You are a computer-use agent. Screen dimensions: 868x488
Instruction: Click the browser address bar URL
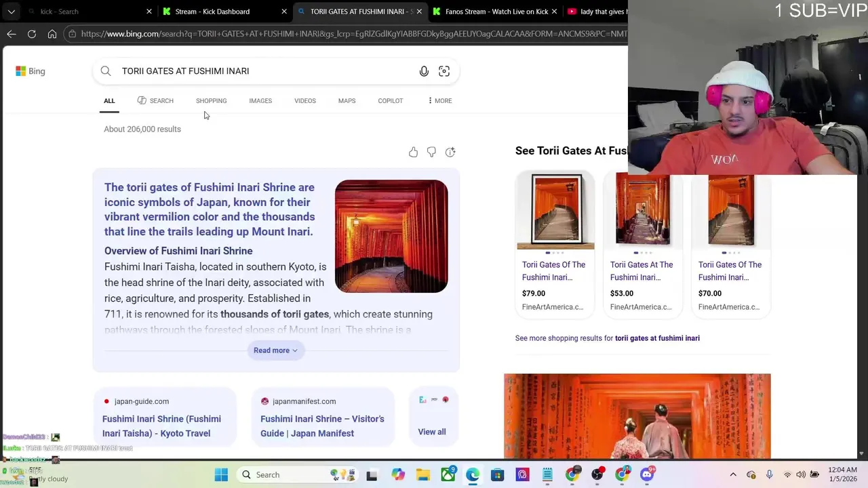click(353, 34)
